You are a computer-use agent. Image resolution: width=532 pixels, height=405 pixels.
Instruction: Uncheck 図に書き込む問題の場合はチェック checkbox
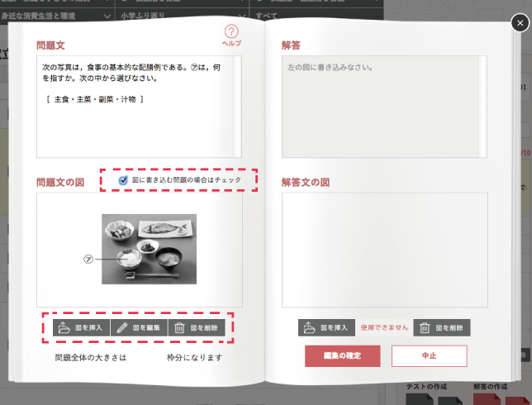pos(123,179)
